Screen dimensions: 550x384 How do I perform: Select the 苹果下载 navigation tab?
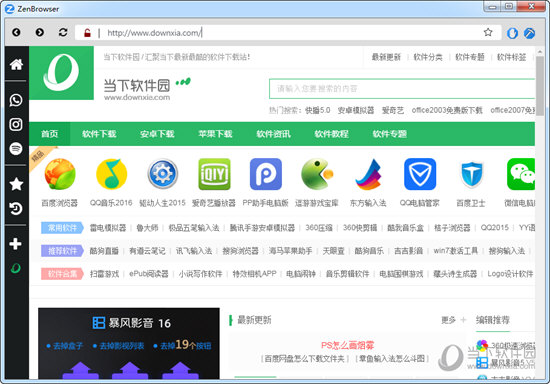coord(215,134)
